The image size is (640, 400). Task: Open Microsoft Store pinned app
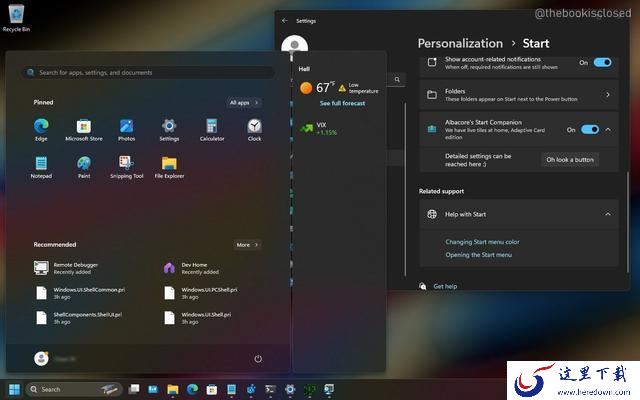tap(84, 129)
